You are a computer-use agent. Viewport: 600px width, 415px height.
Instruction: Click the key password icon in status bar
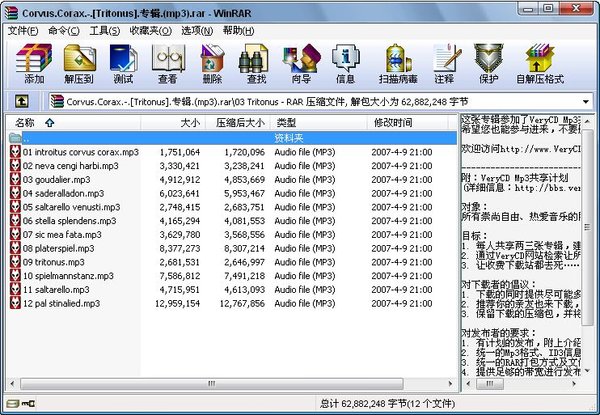[x=28, y=403]
